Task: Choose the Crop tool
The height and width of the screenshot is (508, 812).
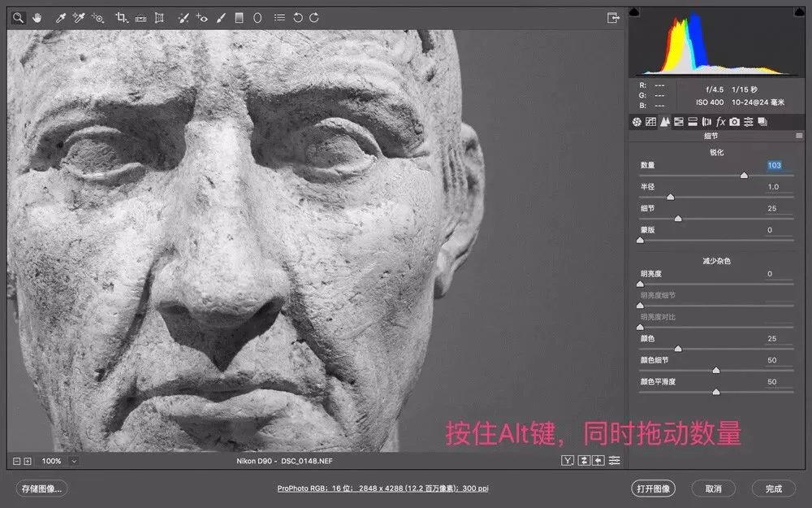Action: 121,18
